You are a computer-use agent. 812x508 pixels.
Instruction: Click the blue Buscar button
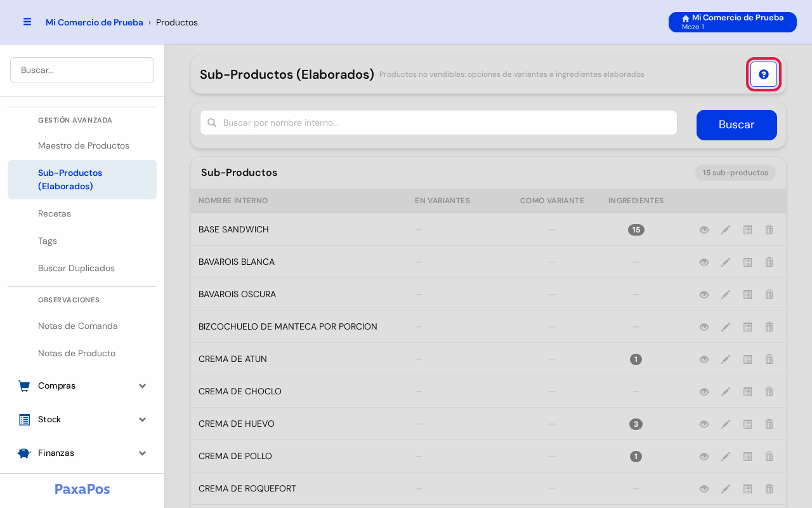point(737,125)
